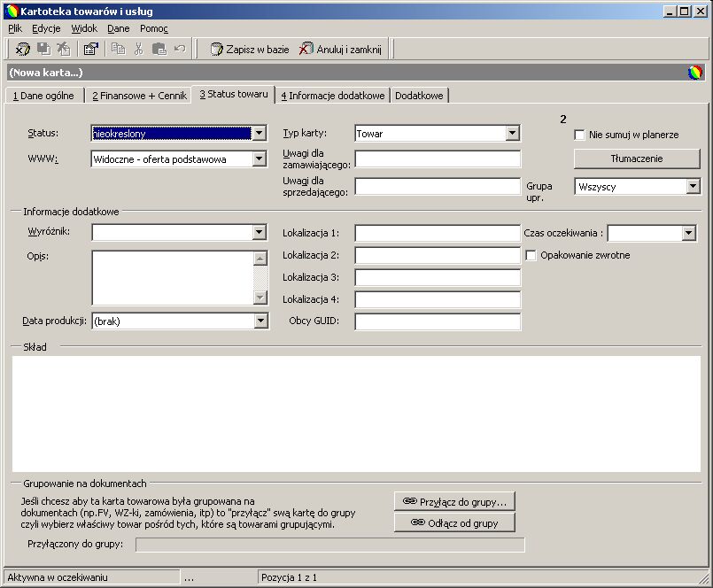Click the Lokalizacja 3 input field
Screen dimensions: 713x588
coord(438,277)
